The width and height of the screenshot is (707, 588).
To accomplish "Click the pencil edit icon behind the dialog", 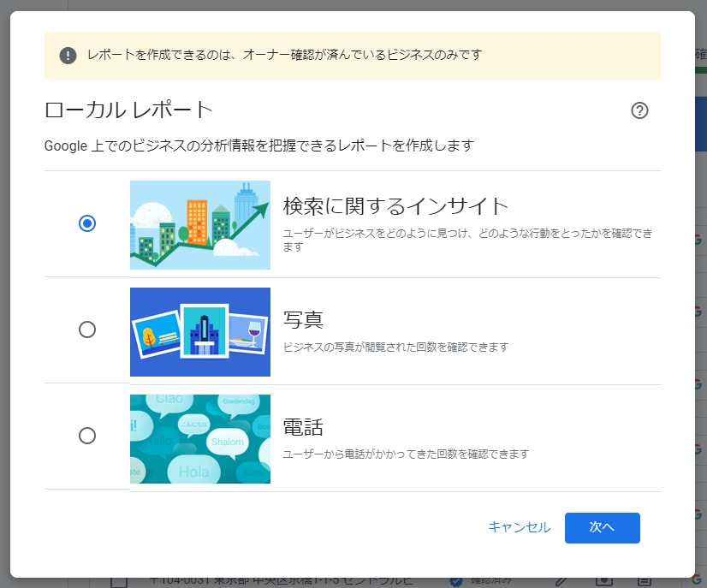I will pyautogui.click(x=562, y=581).
